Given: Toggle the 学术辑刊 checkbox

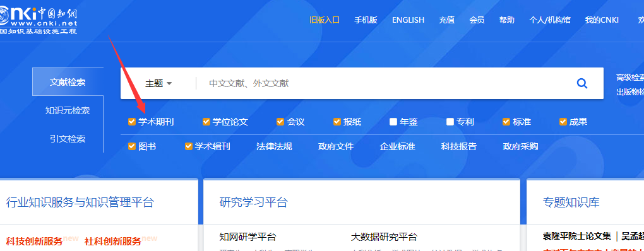Looking at the screenshot, I should pos(189,146).
